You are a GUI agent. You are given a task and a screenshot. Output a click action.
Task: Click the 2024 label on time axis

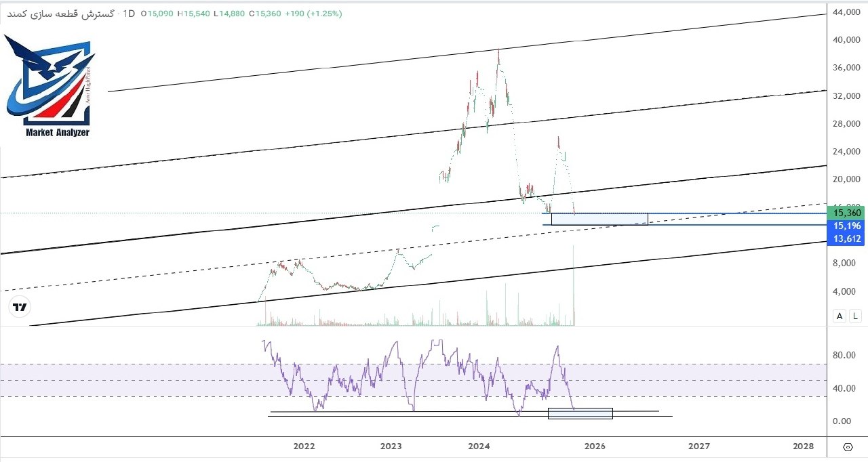point(479,446)
